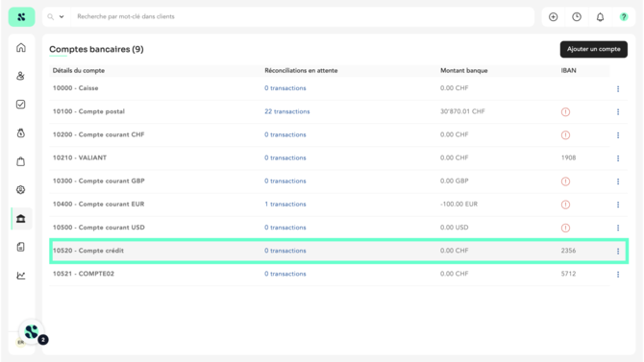Open the green help question mark
The height and width of the screenshot is (362, 644).
pos(624,17)
